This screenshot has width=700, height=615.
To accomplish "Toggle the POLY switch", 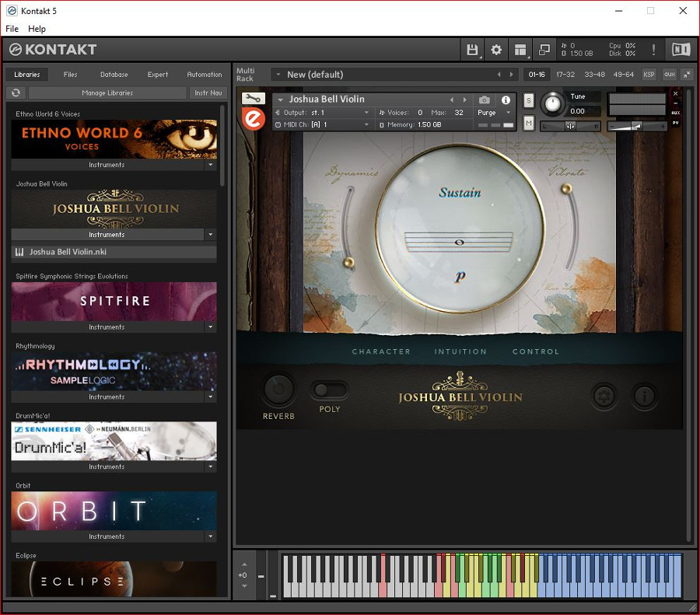I will click(x=329, y=390).
